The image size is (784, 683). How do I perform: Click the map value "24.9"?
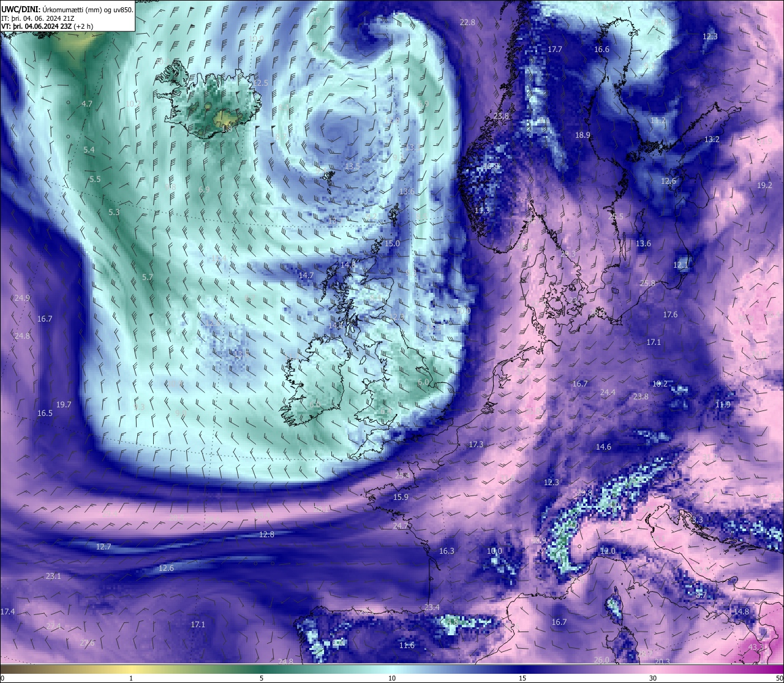22,298
